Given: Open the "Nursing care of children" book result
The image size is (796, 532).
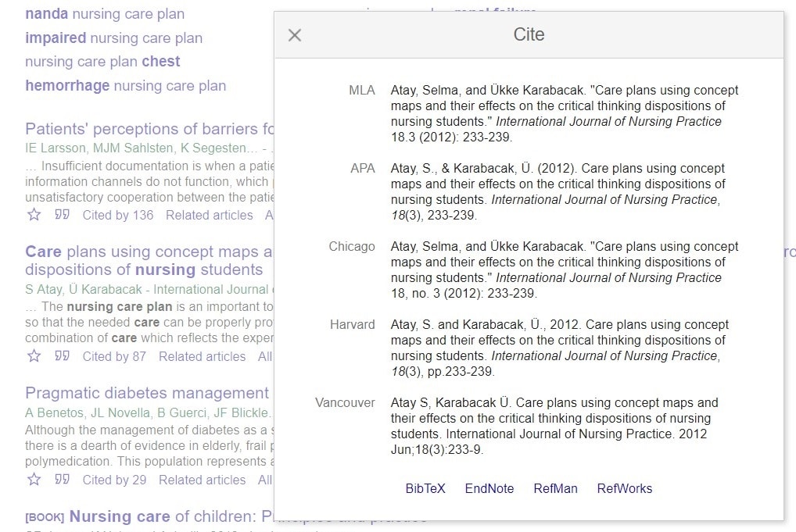Looking at the screenshot, I should coord(156,516).
